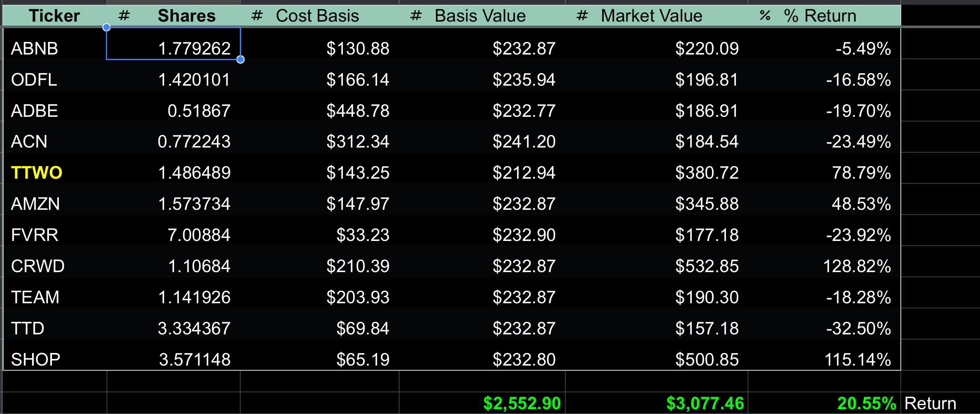Click the number type icon beside Cost Basis
Image resolution: width=980 pixels, height=414 pixels.
point(257,16)
